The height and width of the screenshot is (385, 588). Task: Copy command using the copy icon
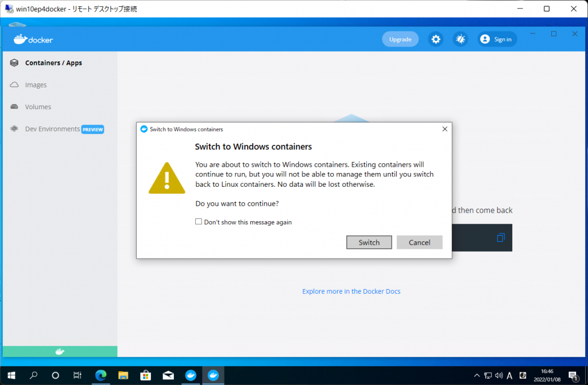pos(501,237)
